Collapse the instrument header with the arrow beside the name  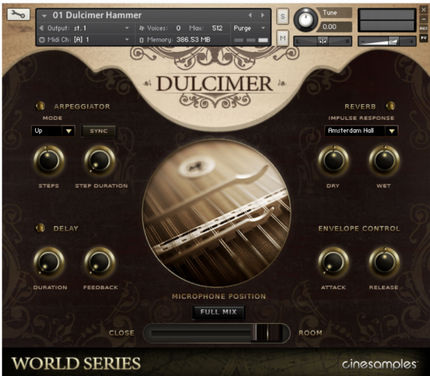tap(44, 16)
